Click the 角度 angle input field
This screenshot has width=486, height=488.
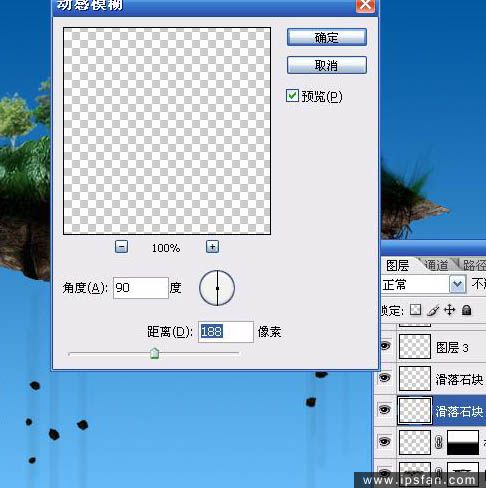(141, 288)
